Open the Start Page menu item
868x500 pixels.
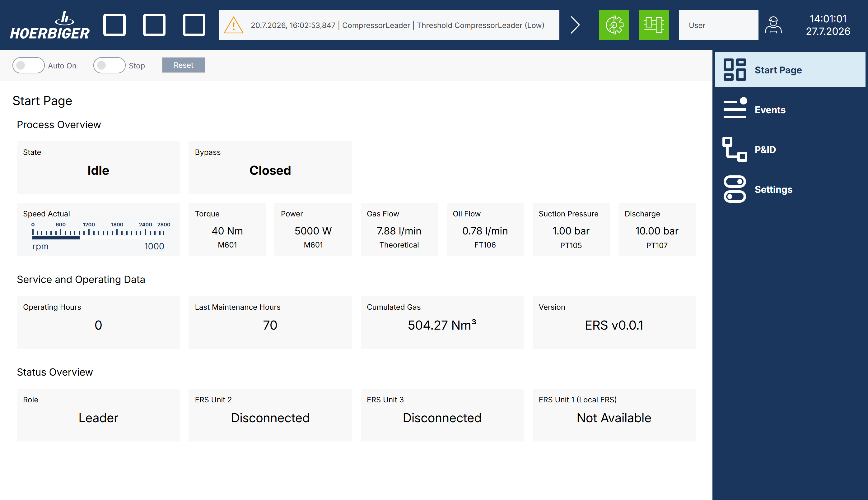(790, 70)
